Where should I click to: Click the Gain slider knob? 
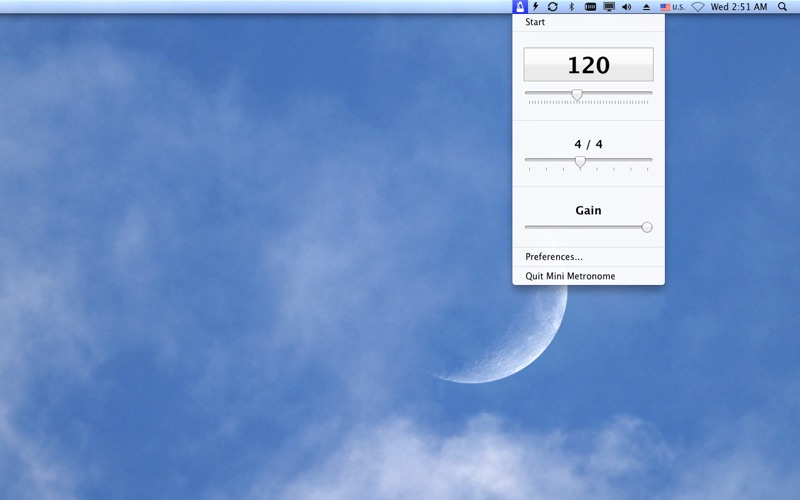pos(647,228)
